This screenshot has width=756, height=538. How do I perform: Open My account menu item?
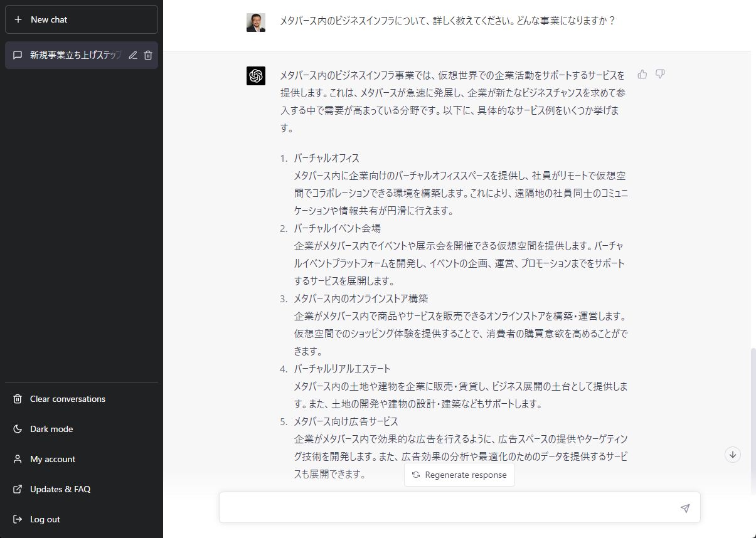coord(53,459)
